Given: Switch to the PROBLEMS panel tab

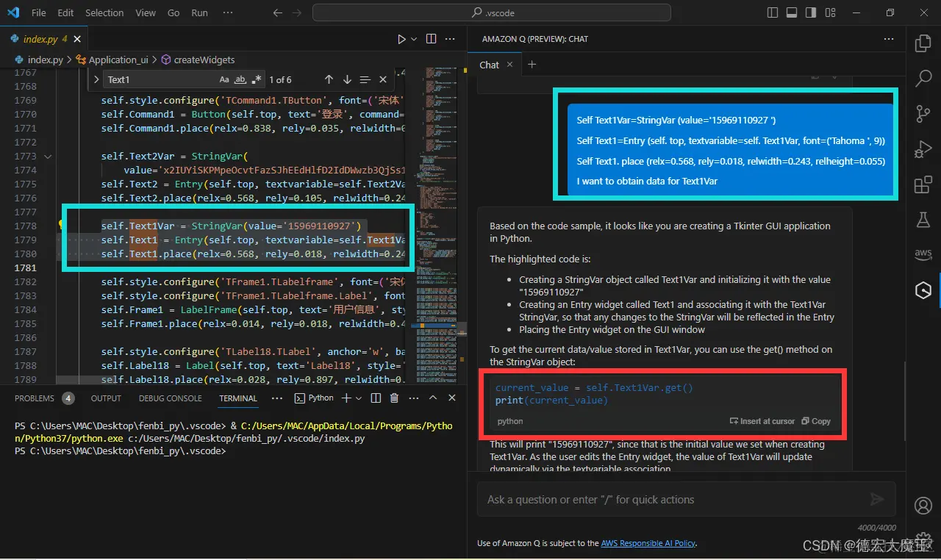Looking at the screenshot, I should click(x=35, y=398).
